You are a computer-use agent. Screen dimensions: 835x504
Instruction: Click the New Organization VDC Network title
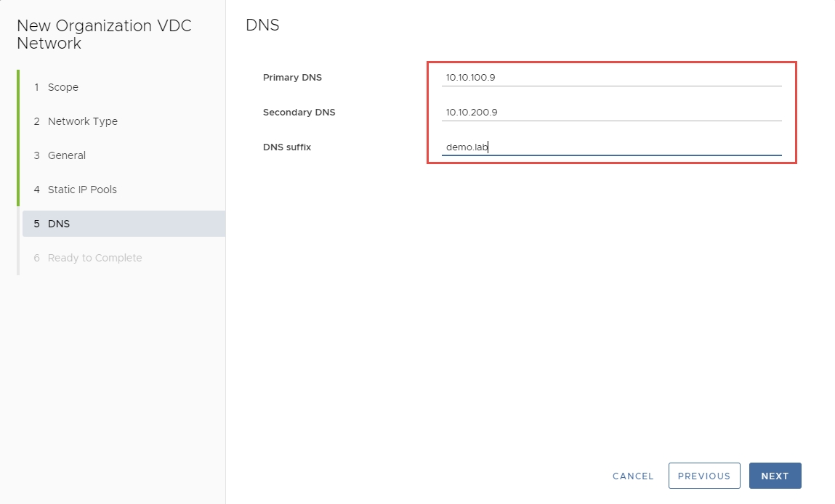[104, 34]
